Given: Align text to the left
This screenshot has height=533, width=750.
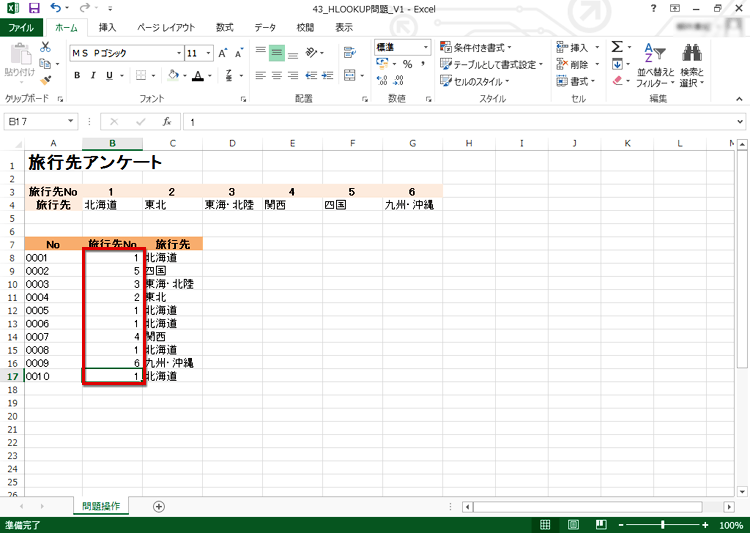Looking at the screenshot, I should click(261, 76).
